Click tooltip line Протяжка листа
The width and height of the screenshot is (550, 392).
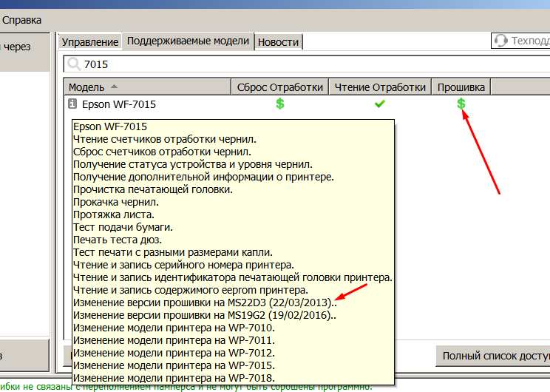(x=114, y=214)
